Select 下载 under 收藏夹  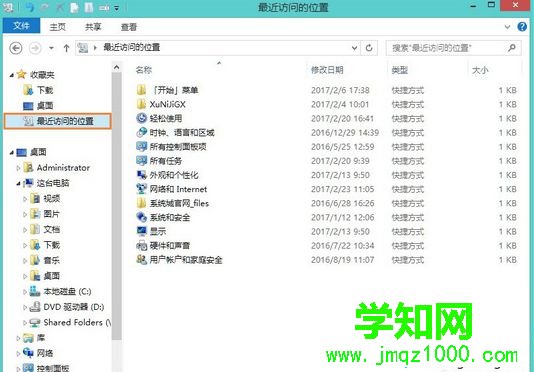pyautogui.click(x=45, y=90)
